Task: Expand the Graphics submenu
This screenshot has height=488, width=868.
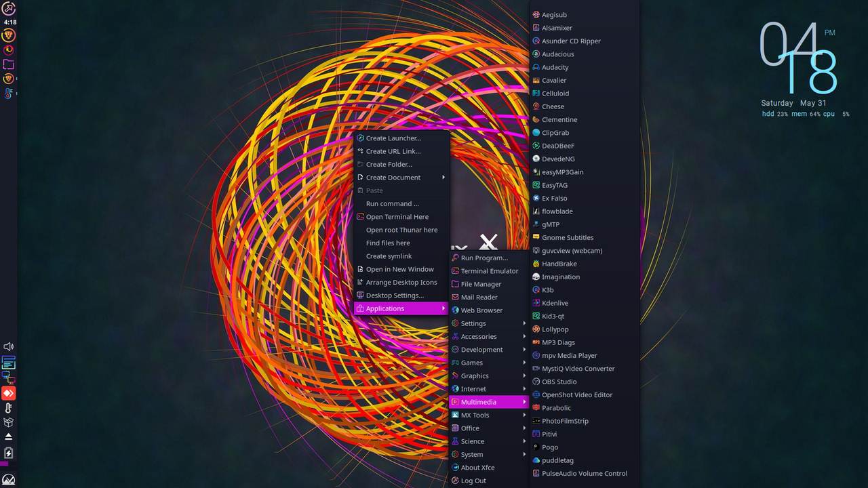Action: (488, 375)
